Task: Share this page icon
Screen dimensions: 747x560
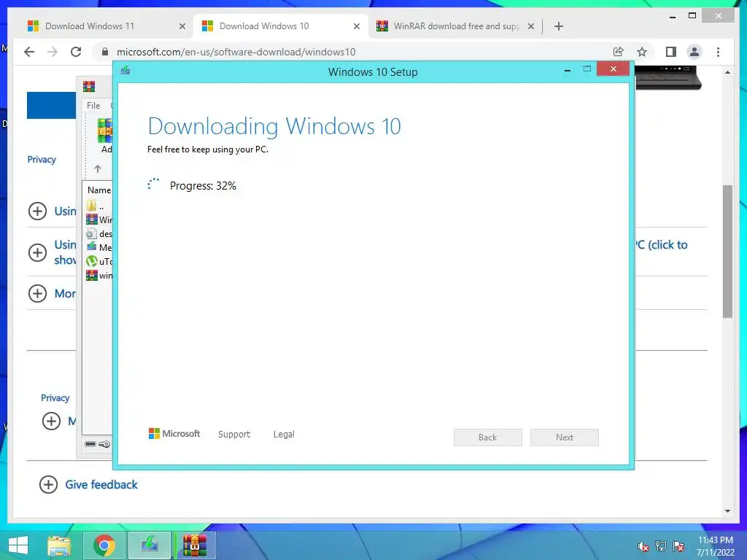Action: click(619, 52)
